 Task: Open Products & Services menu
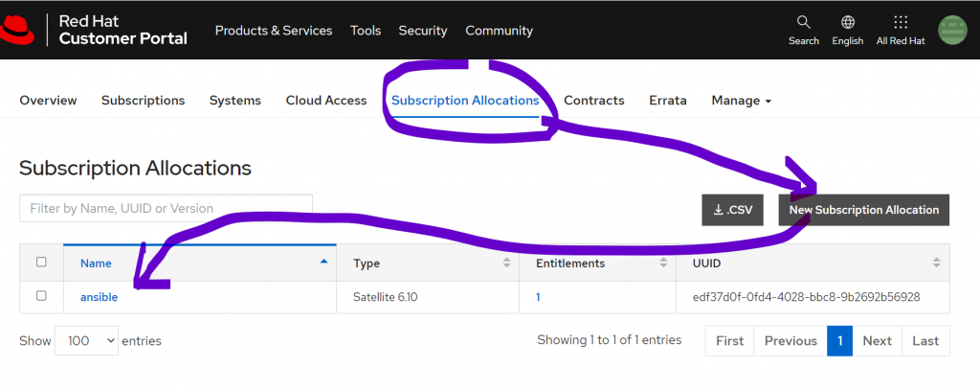273,31
